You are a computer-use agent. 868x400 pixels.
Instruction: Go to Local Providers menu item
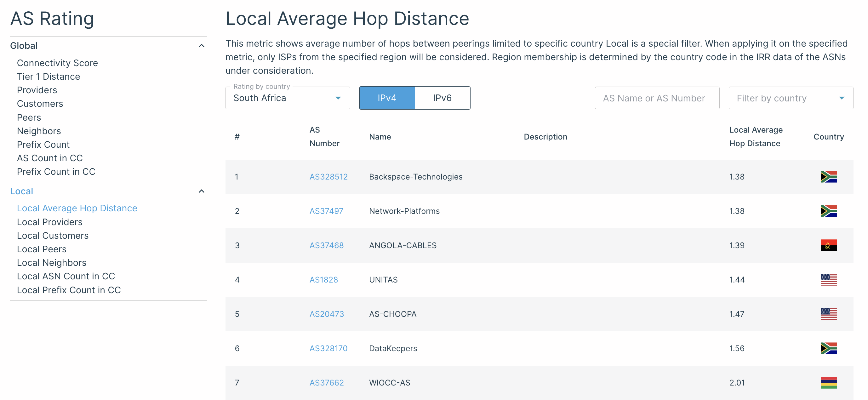pyautogui.click(x=49, y=222)
